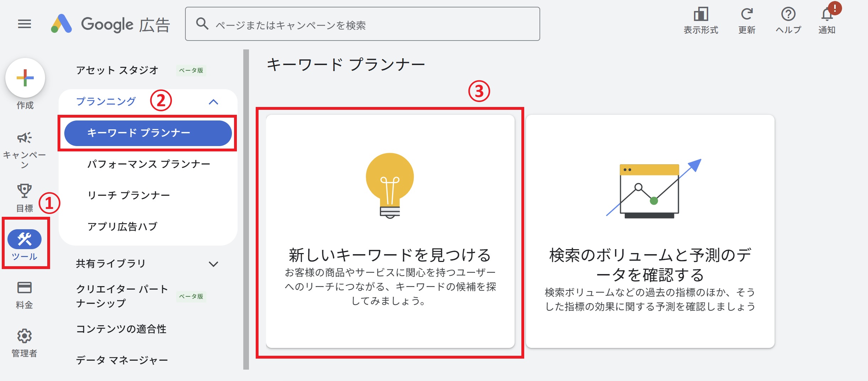This screenshot has width=868, height=381.
Task: Open the Campaigns megaphone icon
Action: pos(24,138)
